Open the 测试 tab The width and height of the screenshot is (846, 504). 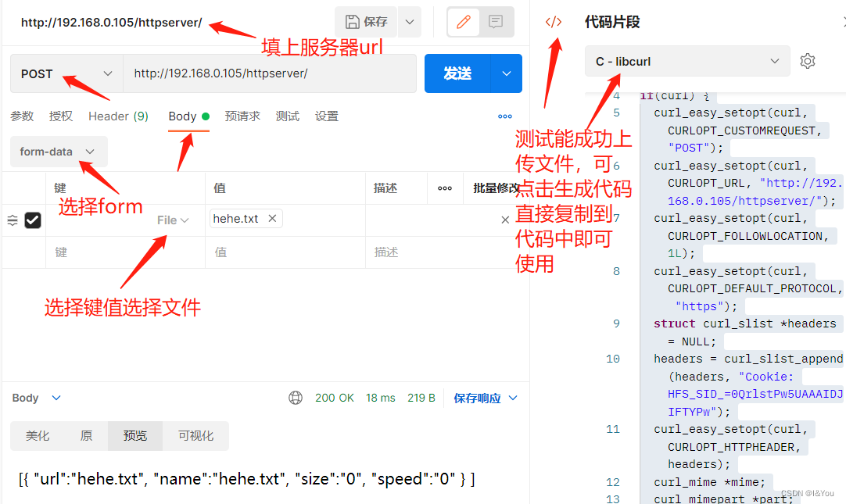288,116
